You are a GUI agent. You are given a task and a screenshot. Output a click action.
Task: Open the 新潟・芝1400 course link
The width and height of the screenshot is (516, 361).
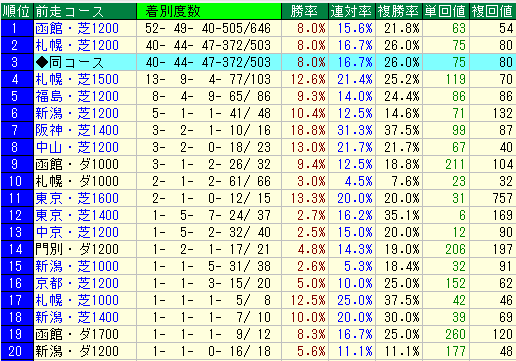pos(77,317)
